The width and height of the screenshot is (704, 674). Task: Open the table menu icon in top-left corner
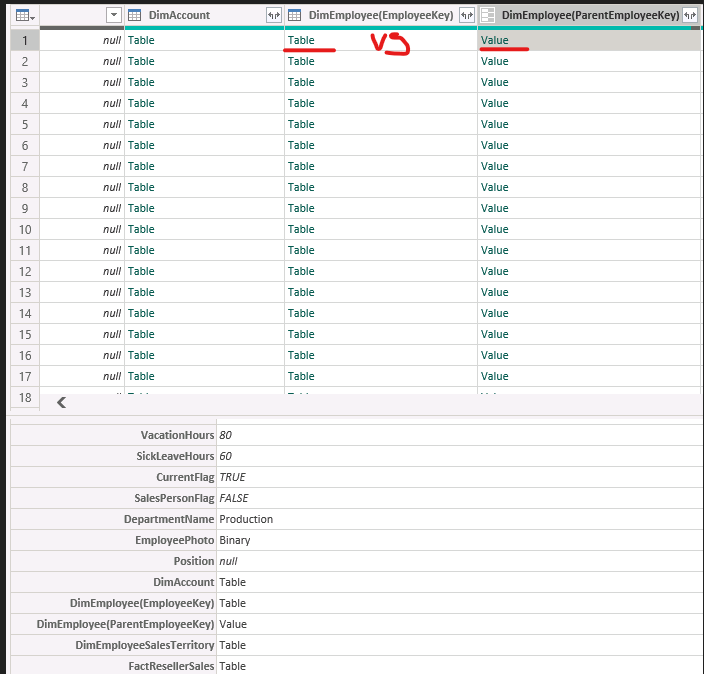[25, 16]
